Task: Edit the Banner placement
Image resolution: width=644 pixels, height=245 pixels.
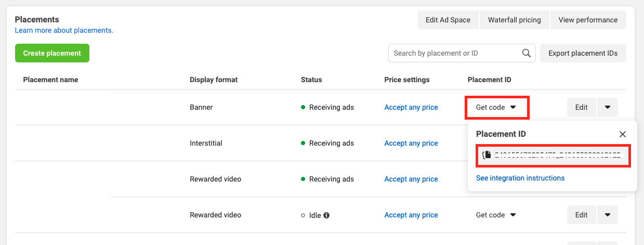Action: point(581,108)
